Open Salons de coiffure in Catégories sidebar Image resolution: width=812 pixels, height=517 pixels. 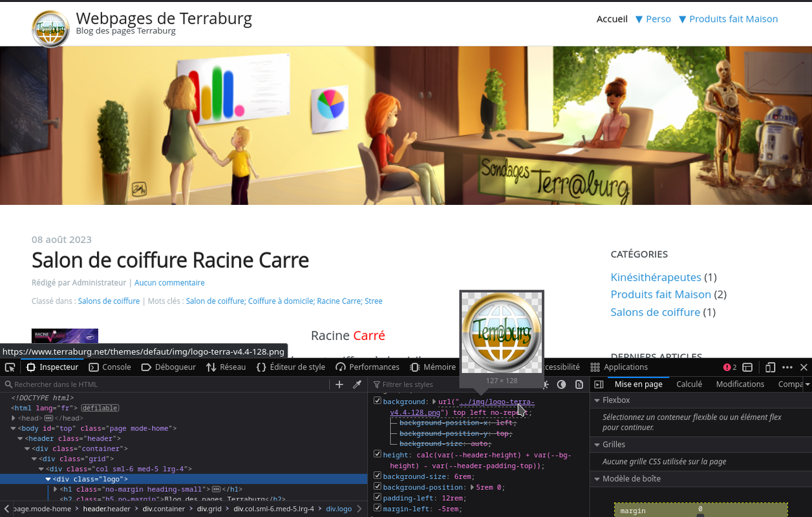click(x=655, y=311)
